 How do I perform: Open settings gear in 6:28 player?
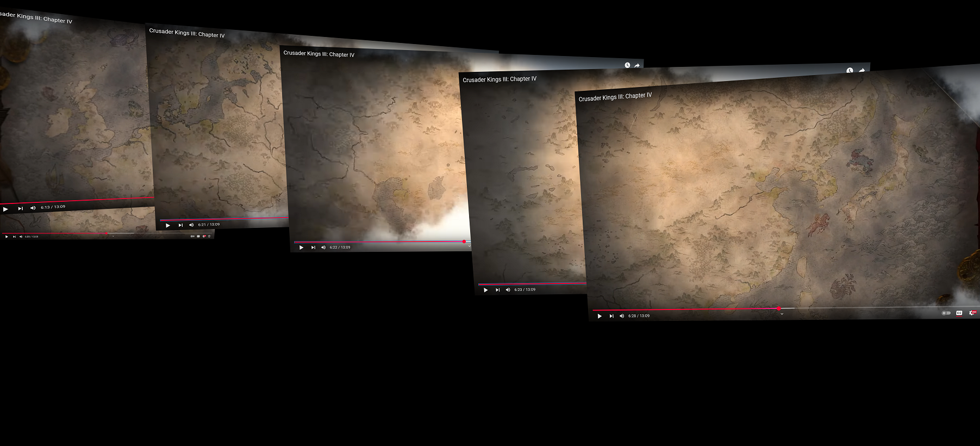973,312
